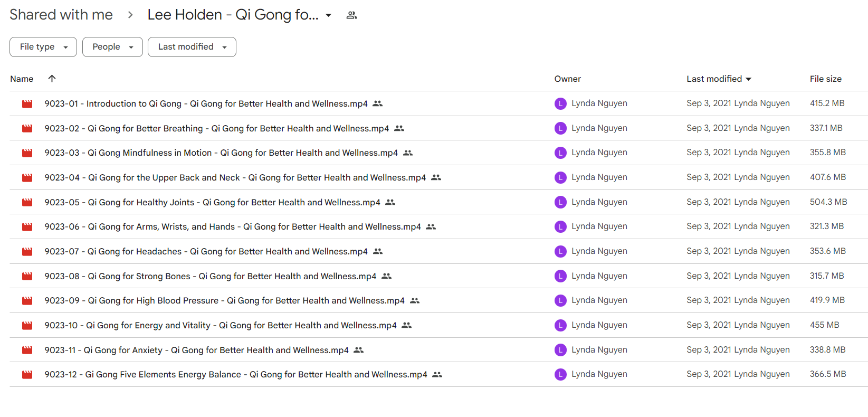Viewport: 868px width, 417px height.
Task: Click shared icon on 9023-06 Arms, Wrists row
Action: [x=431, y=227]
